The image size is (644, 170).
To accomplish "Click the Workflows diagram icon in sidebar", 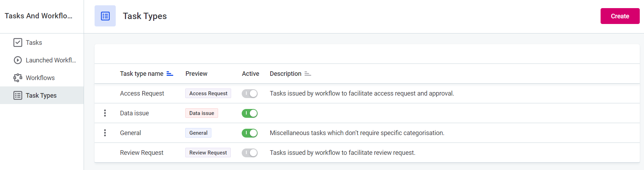I will 18,78.
